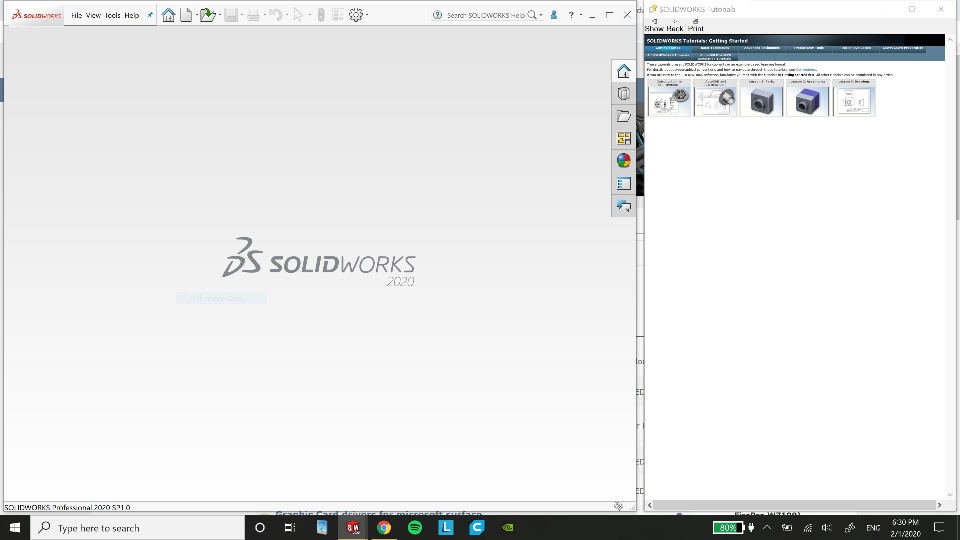Create a New document from toolbar
The height and width of the screenshot is (540, 960).
186,15
